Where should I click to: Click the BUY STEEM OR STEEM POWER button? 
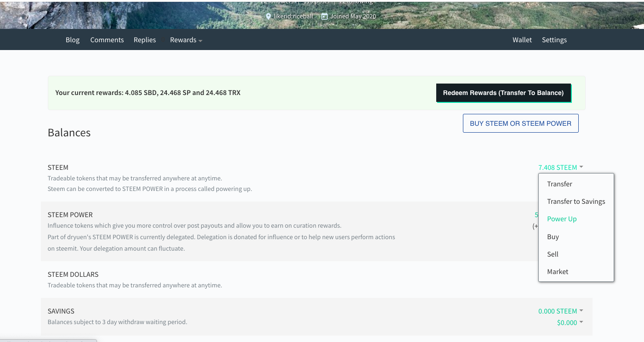click(x=521, y=123)
